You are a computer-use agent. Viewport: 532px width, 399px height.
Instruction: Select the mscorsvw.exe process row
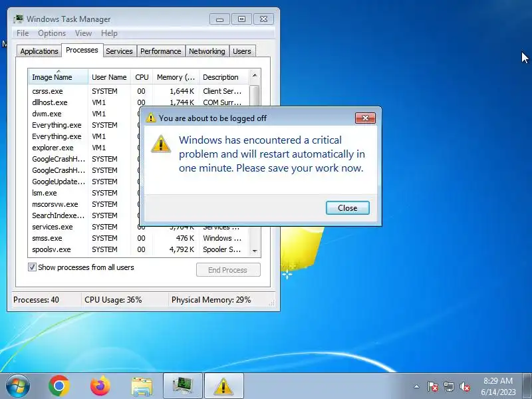84,204
